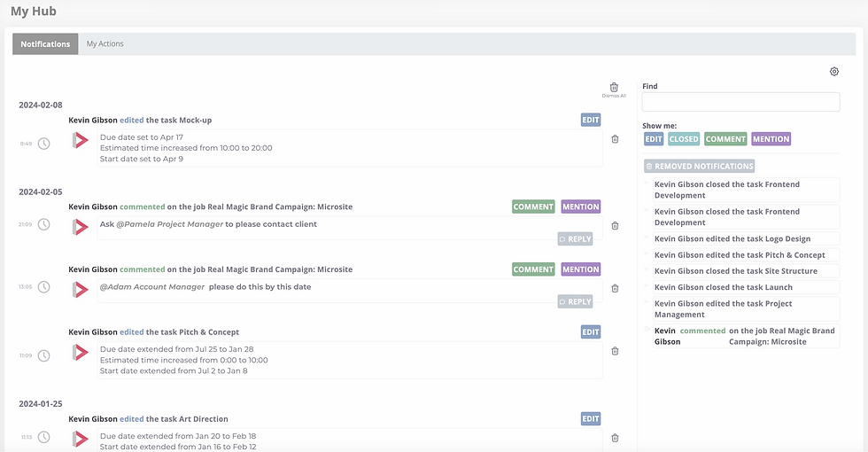
Task: Delete the Art Direction edit notification
Action: point(615,438)
